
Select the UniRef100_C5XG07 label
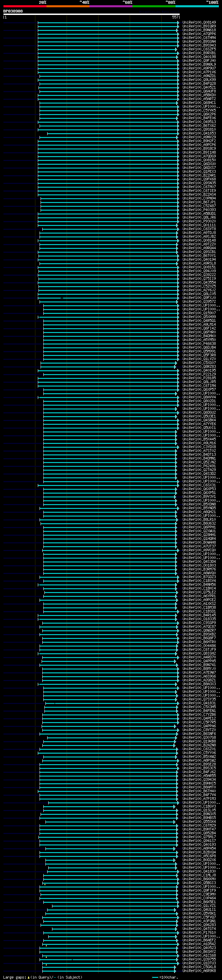tap(199, 363)
